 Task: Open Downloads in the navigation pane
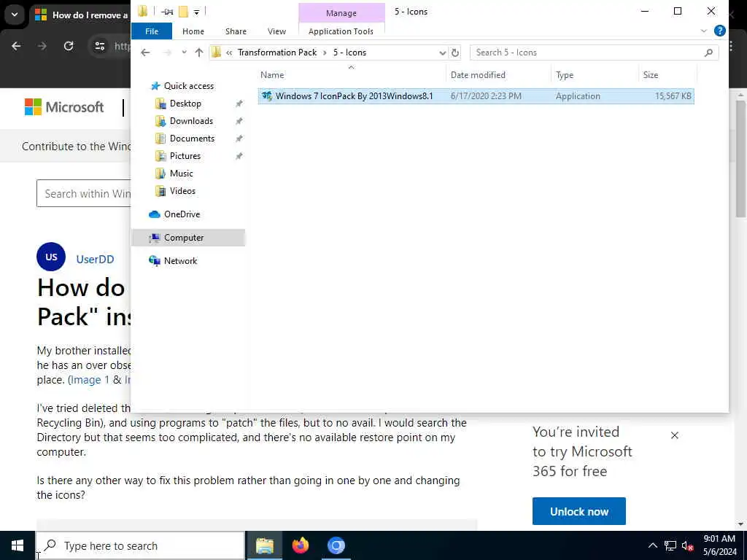point(191,121)
